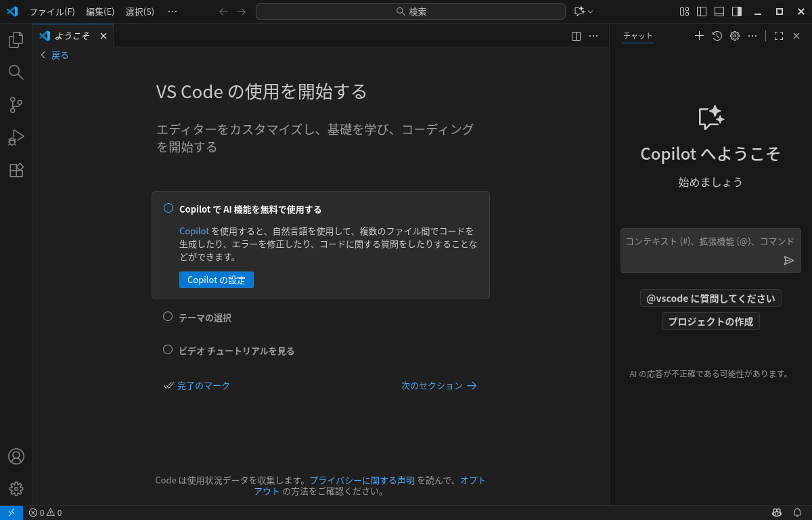Image resolution: width=812 pixels, height=520 pixels.
Task: Open chat panel more actions ellipsis
Action: pos(752,36)
